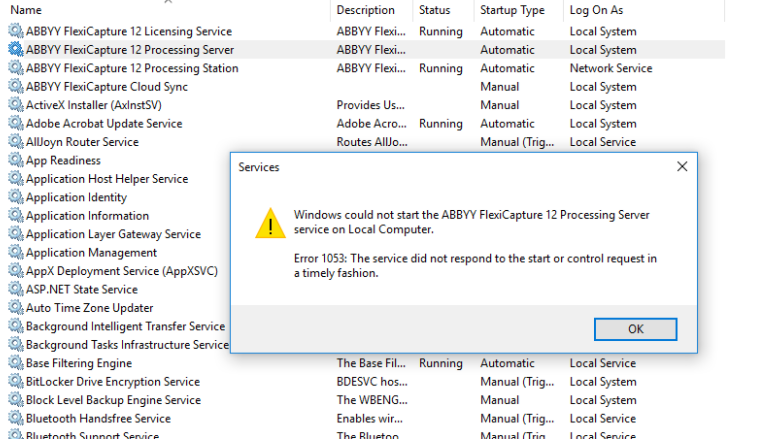
Task: Click OK in the Services error dialog
Action: click(635, 329)
